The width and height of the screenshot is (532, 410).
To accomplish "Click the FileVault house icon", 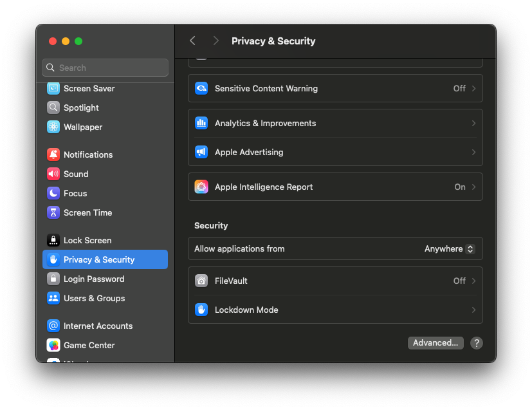I will click(201, 281).
